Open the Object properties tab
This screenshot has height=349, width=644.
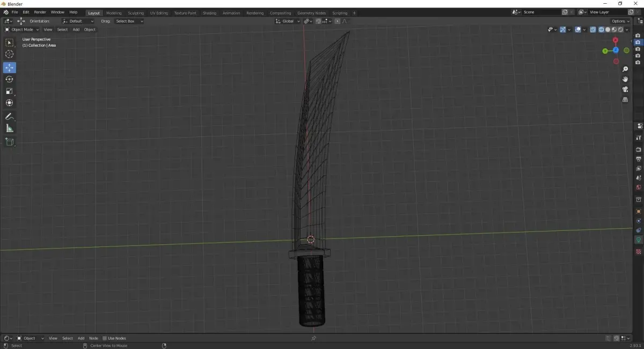tap(639, 211)
